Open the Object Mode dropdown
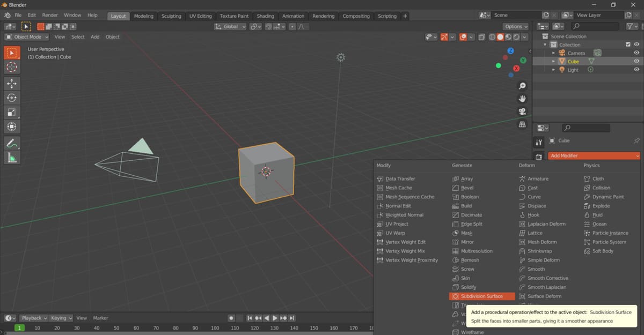The image size is (644, 335). pos(27,37)
